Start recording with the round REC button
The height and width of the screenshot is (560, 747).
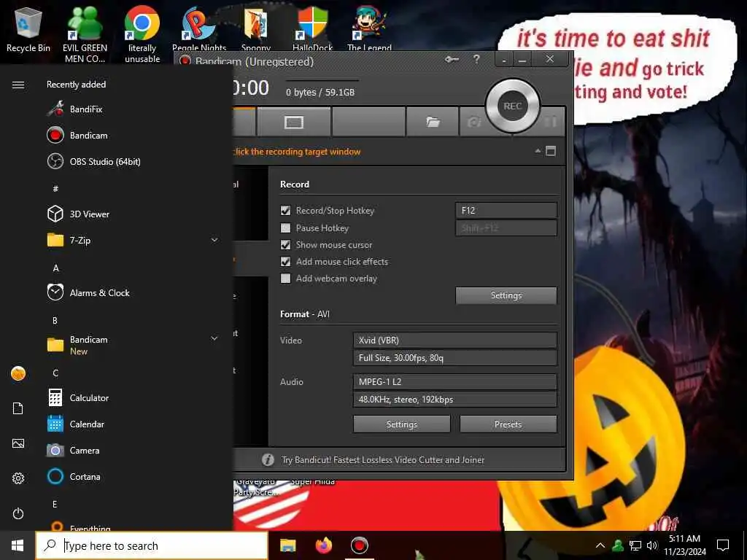pos(513,106)
